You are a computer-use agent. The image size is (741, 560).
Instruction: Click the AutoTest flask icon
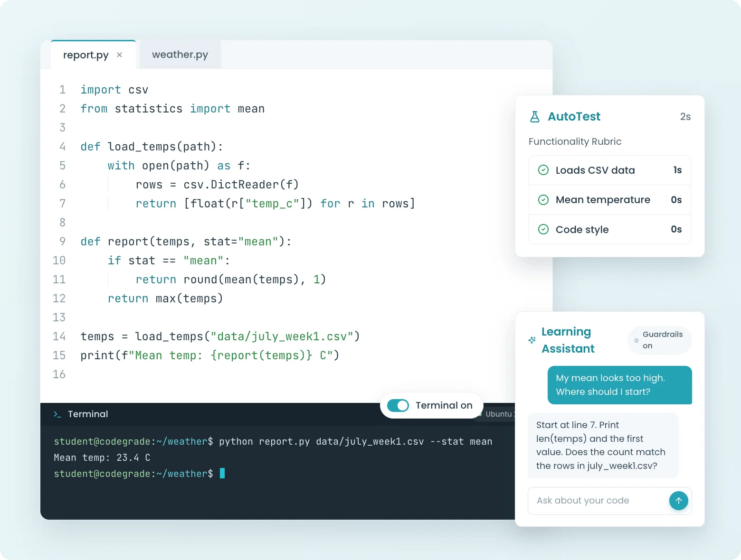click(x=535, y=117)
